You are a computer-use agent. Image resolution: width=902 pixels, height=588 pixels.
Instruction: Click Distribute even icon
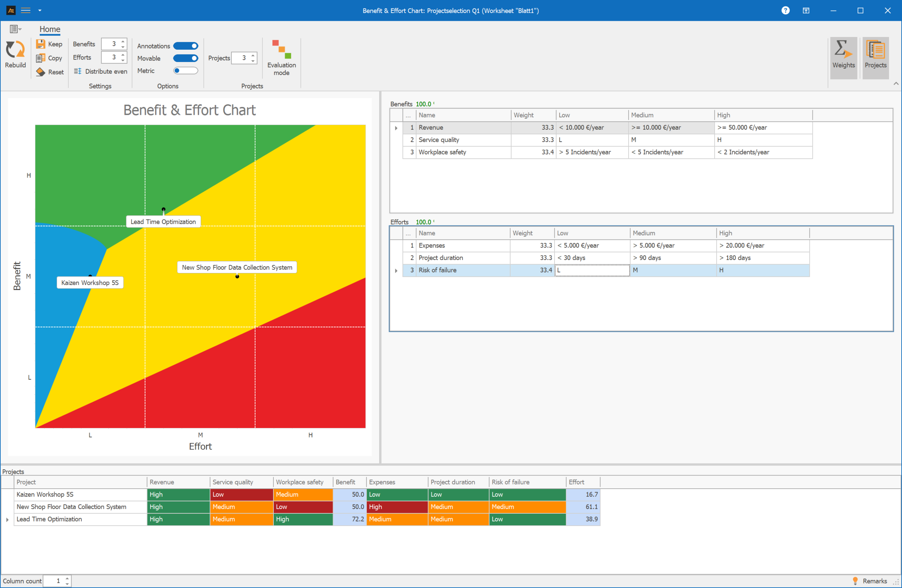tap(78, 71)
